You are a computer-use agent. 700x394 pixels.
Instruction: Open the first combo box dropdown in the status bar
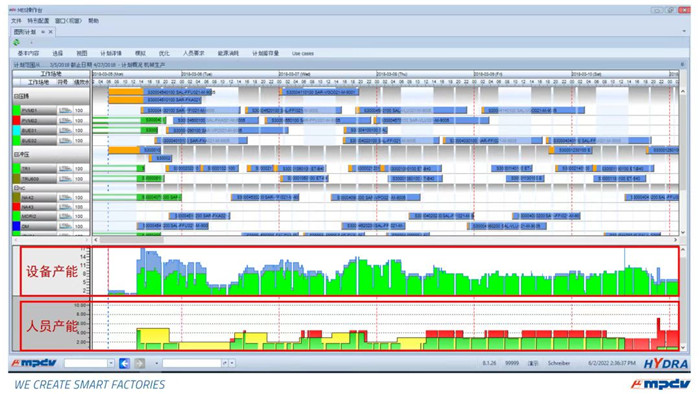click(x=111, y=363)
